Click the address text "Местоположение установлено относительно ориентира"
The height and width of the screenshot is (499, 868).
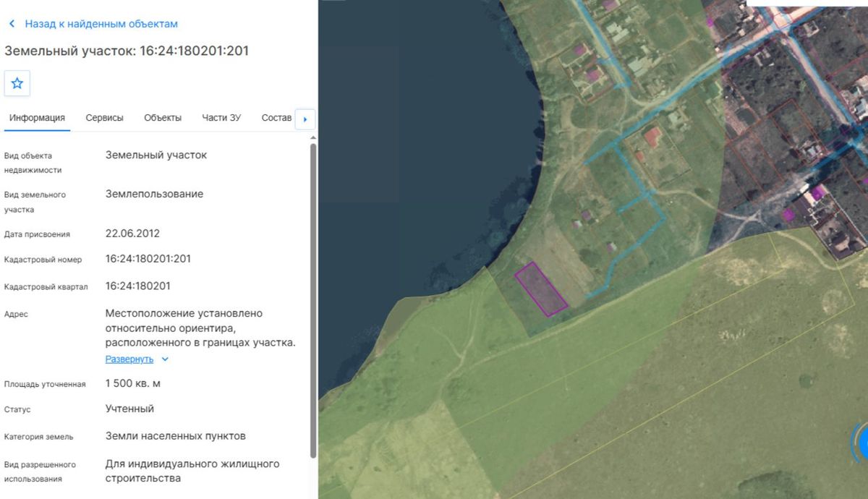tap(184, 320)
